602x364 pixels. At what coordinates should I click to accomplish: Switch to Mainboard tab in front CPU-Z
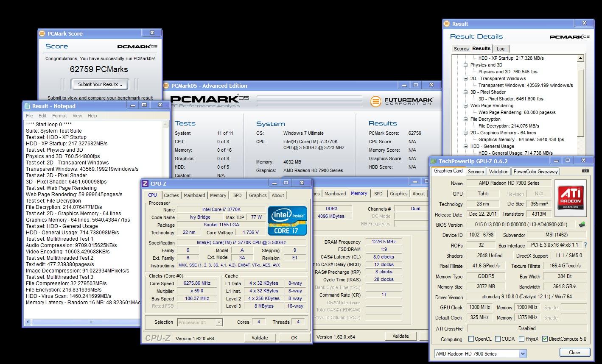coord(194,195)
